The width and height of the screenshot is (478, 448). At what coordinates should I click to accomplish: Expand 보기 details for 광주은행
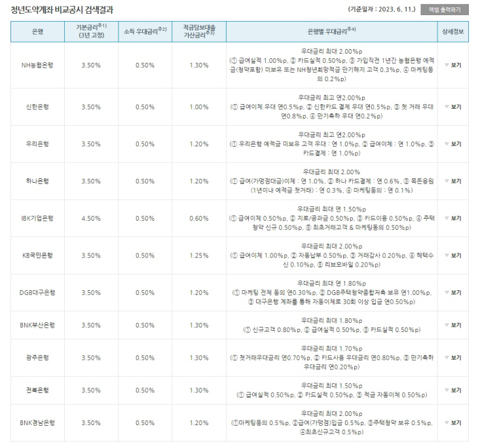click(x=453, y=358)
